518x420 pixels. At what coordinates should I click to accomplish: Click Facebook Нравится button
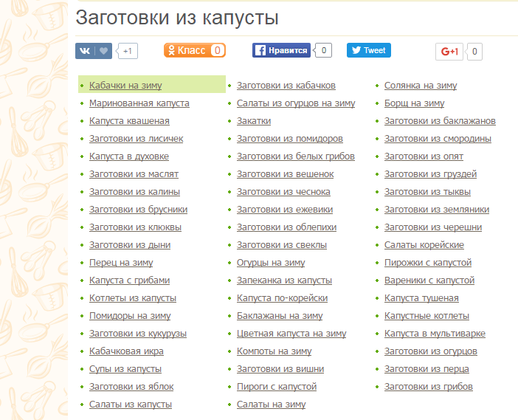click(280, 50)
